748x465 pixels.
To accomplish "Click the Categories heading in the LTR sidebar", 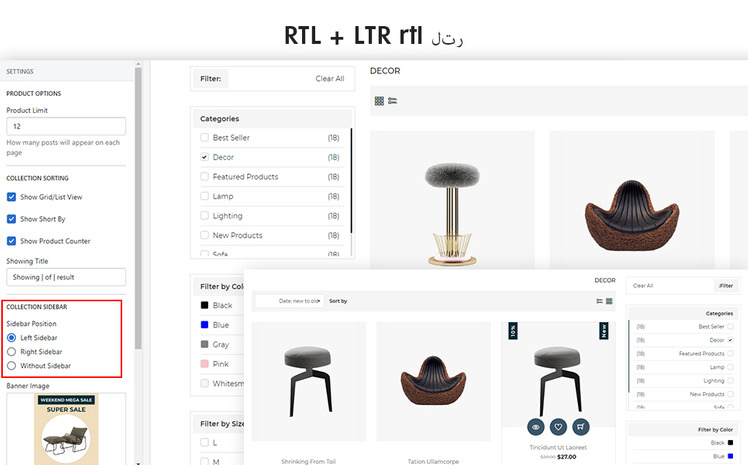I will (219, 119).
